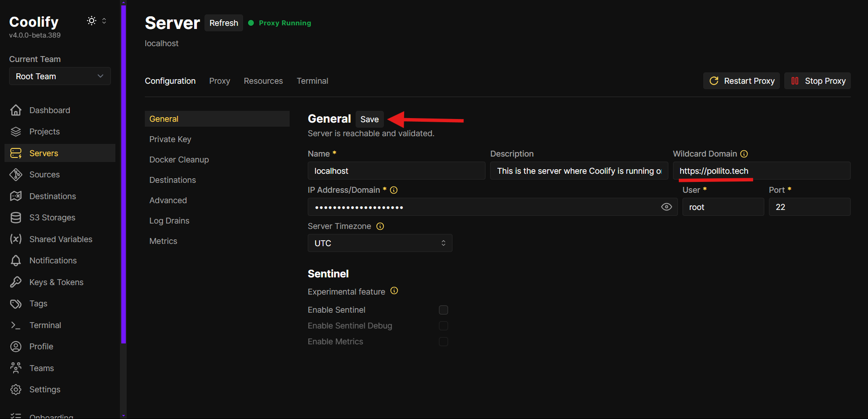The image size is (868, 419).
Task: Enable the Sentinel checkbox
Action: (444, 310)
